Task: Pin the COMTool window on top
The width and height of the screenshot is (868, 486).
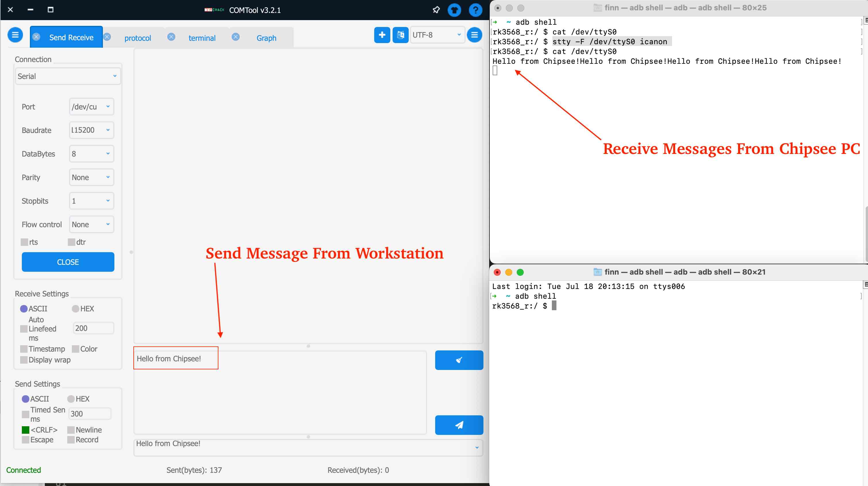Action: click(436, 10)
